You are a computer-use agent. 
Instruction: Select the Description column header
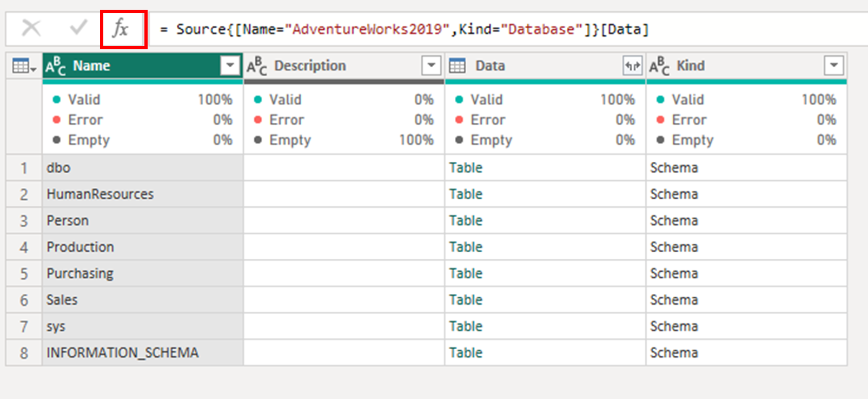[x=310, y=66]
